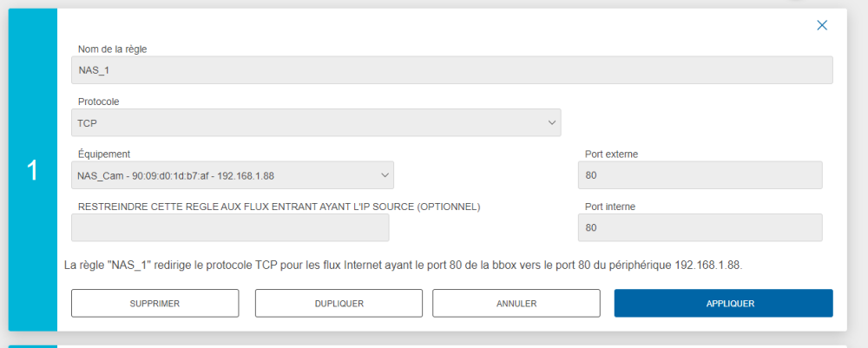This screenshot has height=348, width=868.
Task: Click the Port externe input field
Action: (x=700, y=176)
